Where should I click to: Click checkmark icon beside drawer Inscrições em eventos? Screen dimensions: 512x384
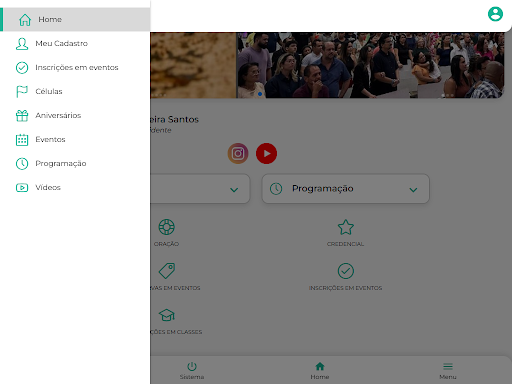22,68
